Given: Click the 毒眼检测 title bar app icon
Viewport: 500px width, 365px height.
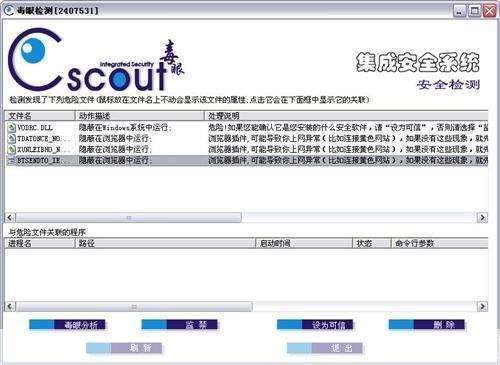Looking at the screenshot, I should click(x=9, y=10).
